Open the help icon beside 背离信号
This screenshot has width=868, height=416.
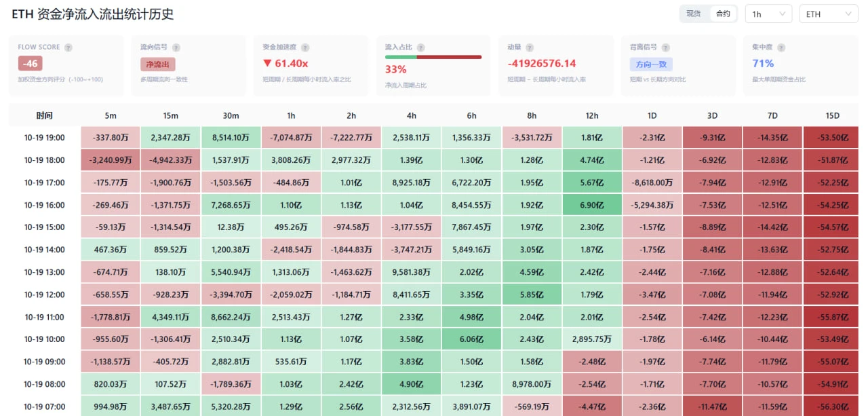[x=665, y=48]
